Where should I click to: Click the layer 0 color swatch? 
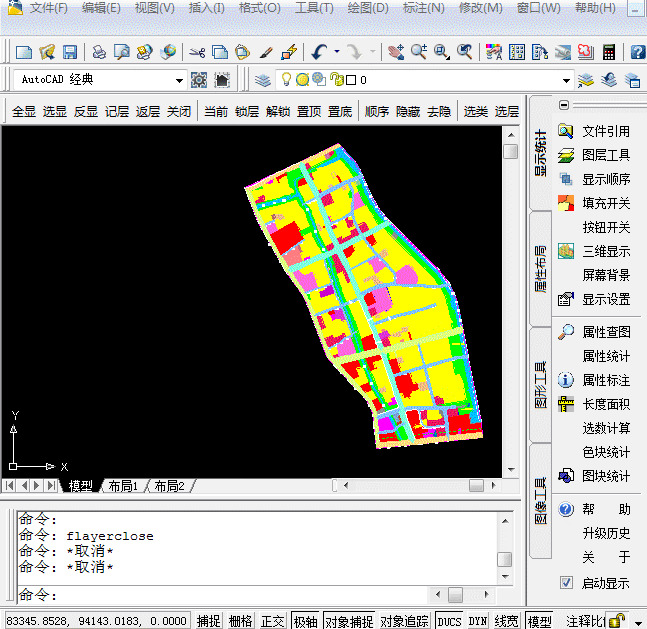[351, 80]
